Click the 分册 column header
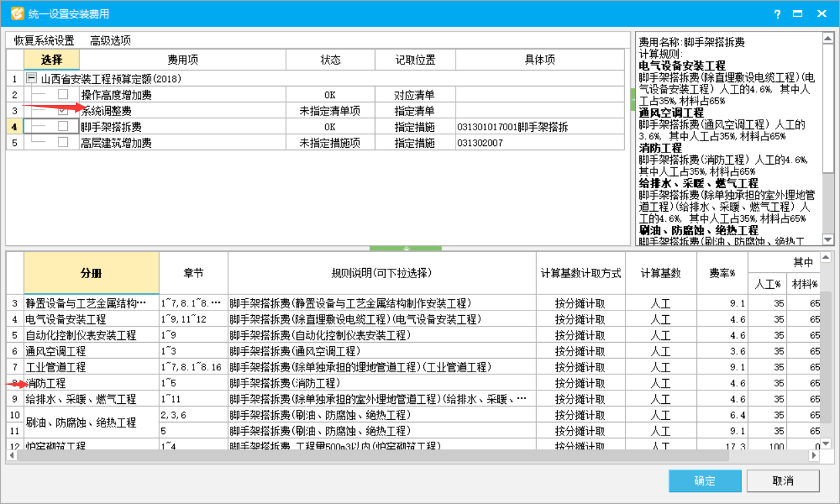The width and height of the screenshot is (840, 504). pos(92,274)
